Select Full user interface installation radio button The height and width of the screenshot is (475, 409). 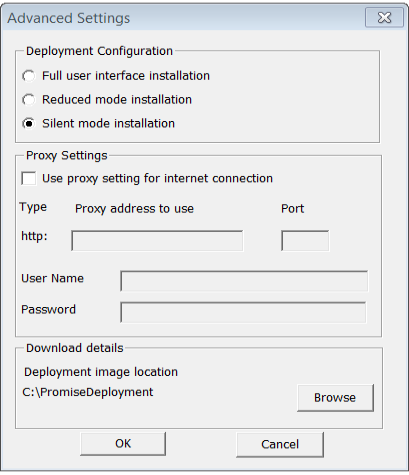[x=29, y=76]
